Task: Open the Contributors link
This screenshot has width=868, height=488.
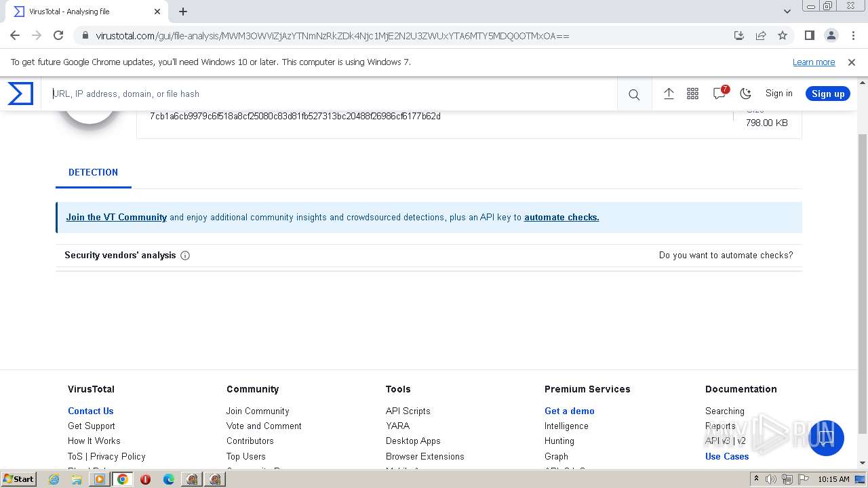Action: [x=250, y=441]
